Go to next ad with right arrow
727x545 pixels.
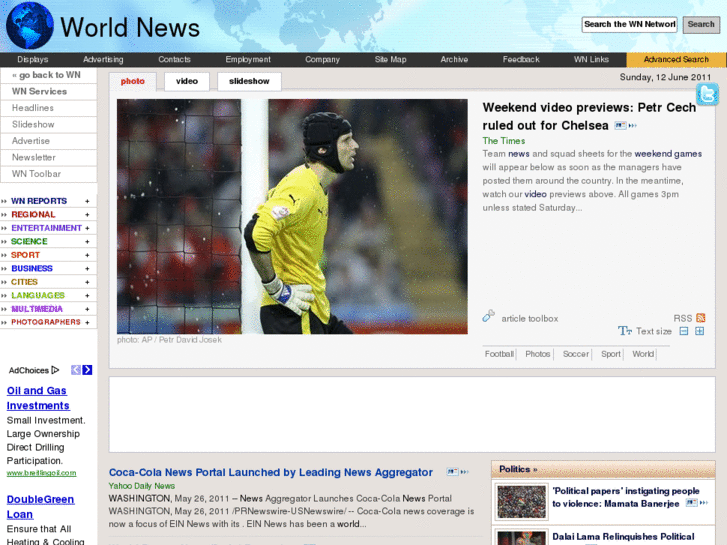point(87,370)
